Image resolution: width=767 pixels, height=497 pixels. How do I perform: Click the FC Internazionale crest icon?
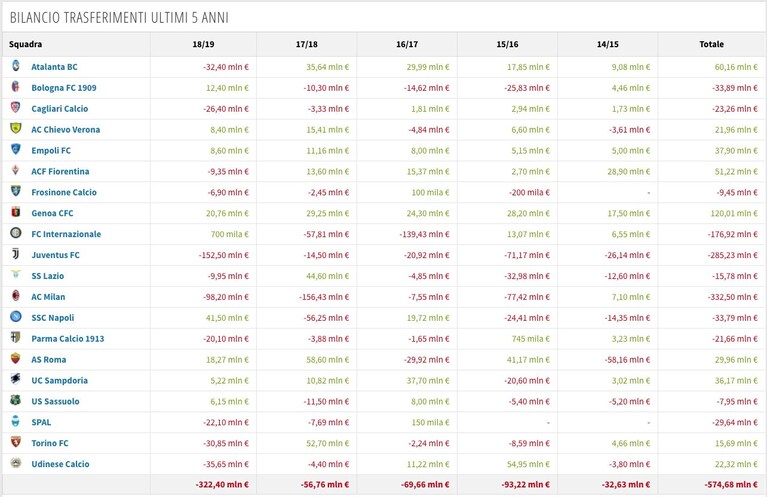pos(16,233)
